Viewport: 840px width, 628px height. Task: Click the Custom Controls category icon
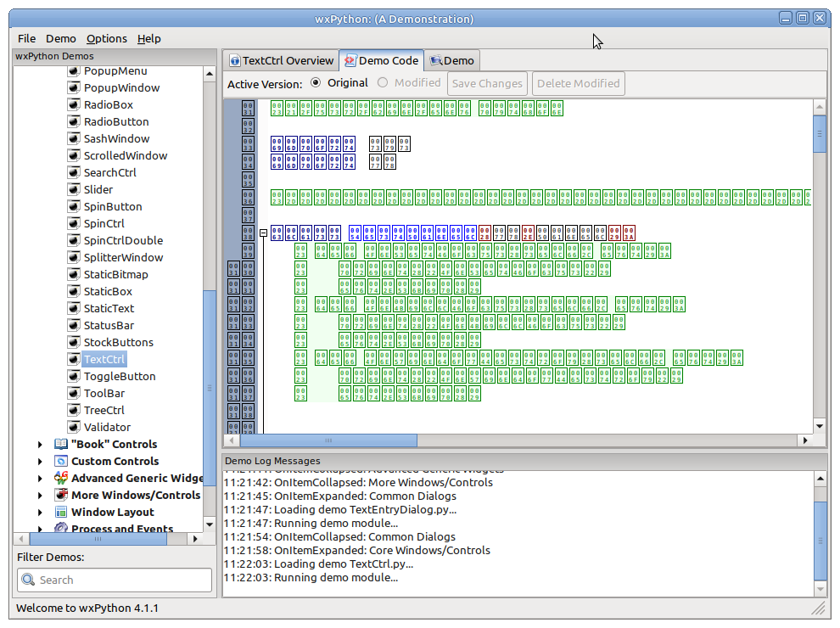(x=61, y=462)
